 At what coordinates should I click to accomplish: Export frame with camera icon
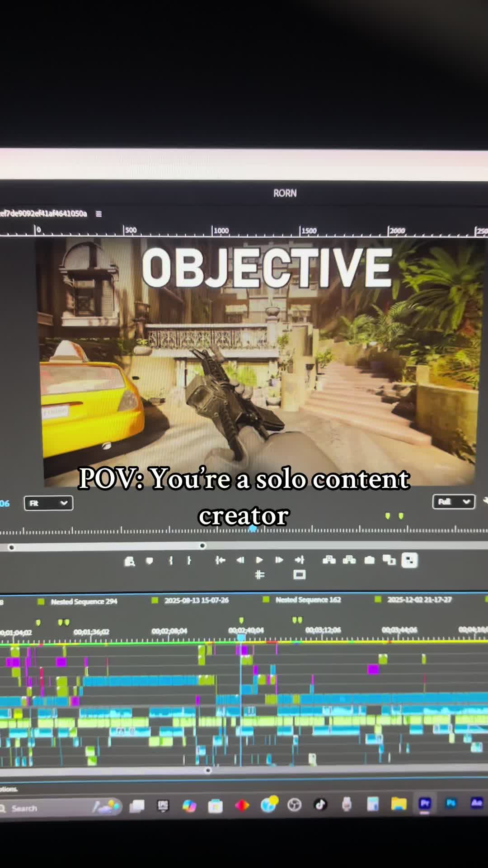click(370, 561)
